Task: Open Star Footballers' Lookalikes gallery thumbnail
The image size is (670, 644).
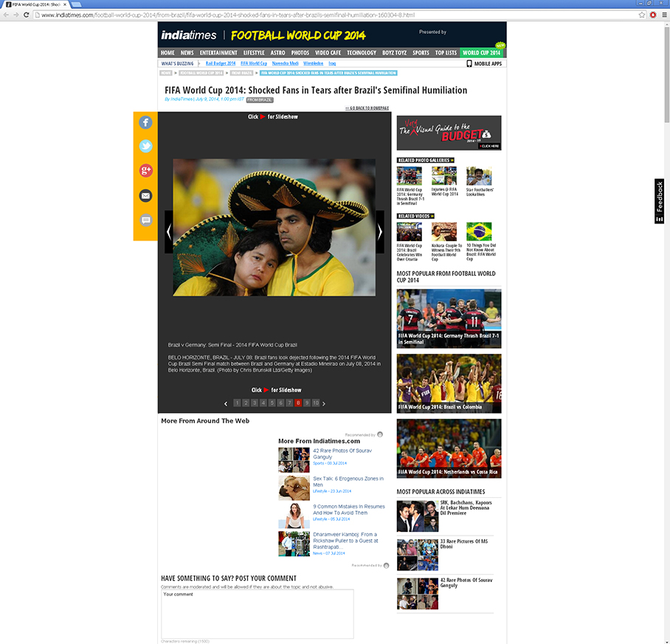Action: [479, 176]
